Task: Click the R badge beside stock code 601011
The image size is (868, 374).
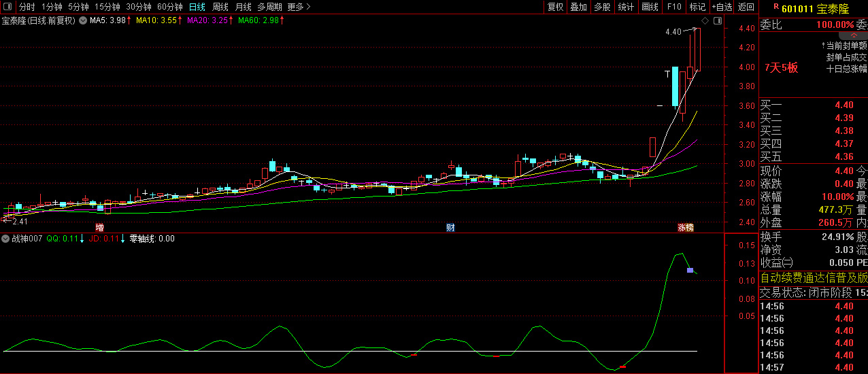Action: click(x=776, y=6)
